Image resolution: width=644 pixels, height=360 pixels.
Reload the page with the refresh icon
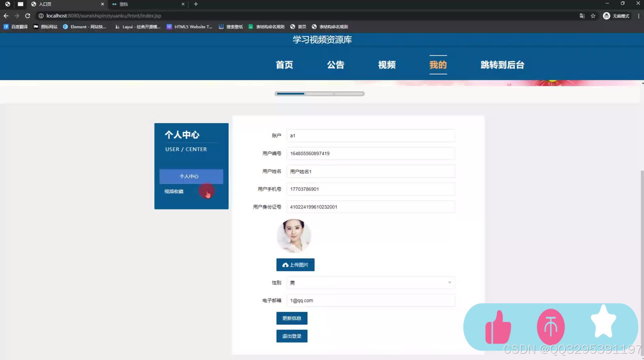point(28,16)
